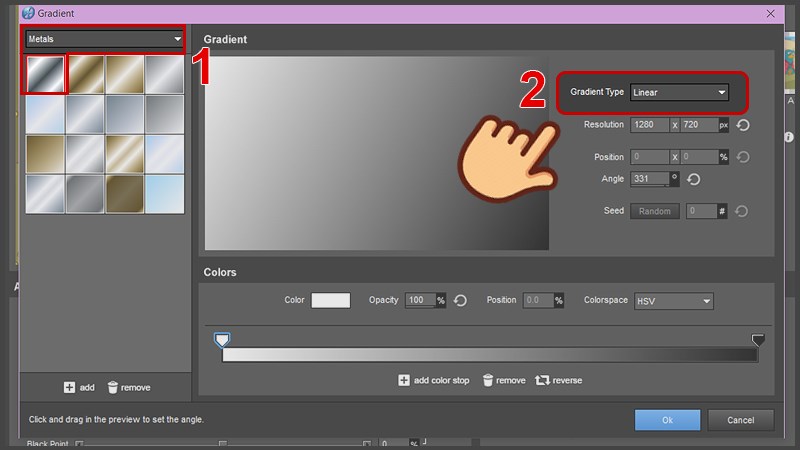Click inside the large gradient preview area
This screenshot has height=450, width=800.
(x=377, y=153)
